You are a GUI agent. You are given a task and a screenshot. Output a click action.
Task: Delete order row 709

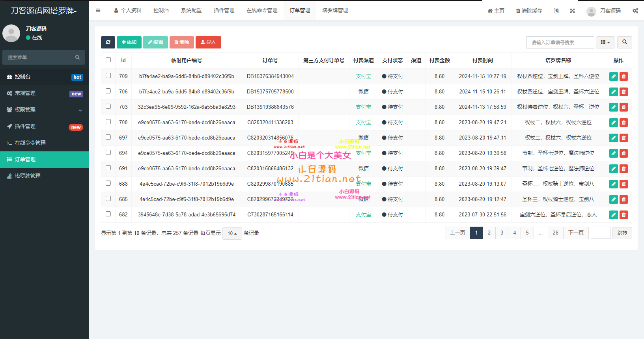click(x=623, y=76)
